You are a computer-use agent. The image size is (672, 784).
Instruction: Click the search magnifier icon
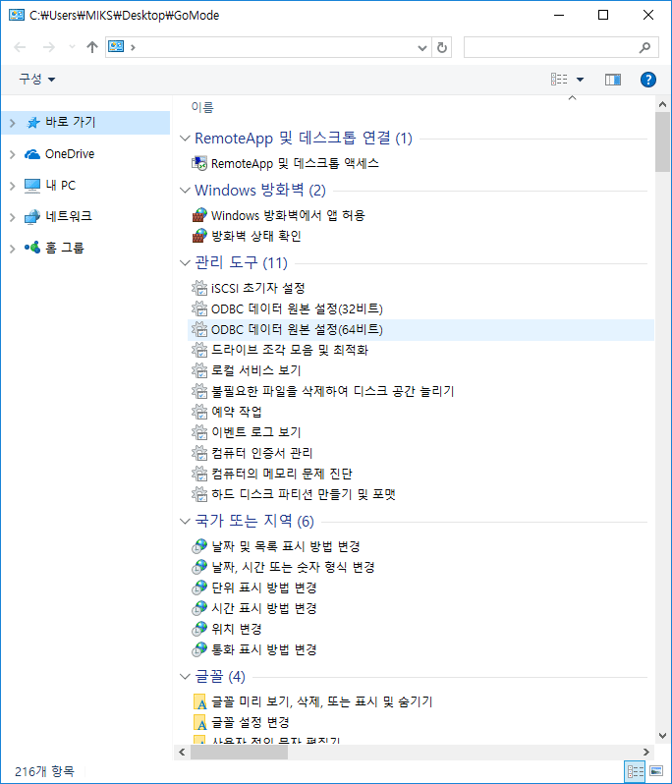pyautogui.click(x=645, y=47)
